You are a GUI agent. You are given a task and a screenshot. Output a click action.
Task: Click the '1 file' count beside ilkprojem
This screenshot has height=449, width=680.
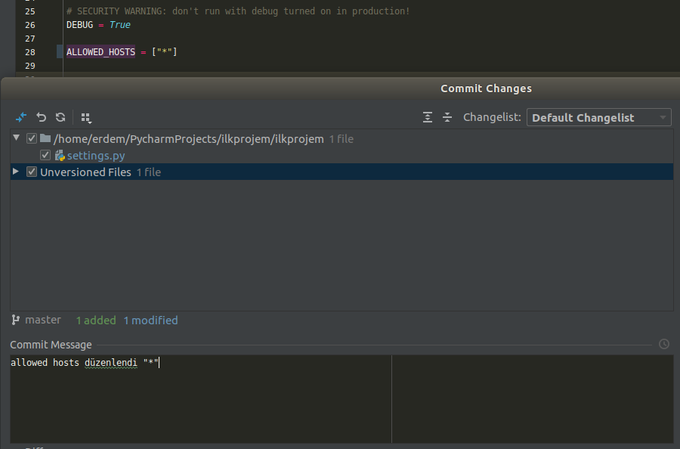click(x=341, y=139)
